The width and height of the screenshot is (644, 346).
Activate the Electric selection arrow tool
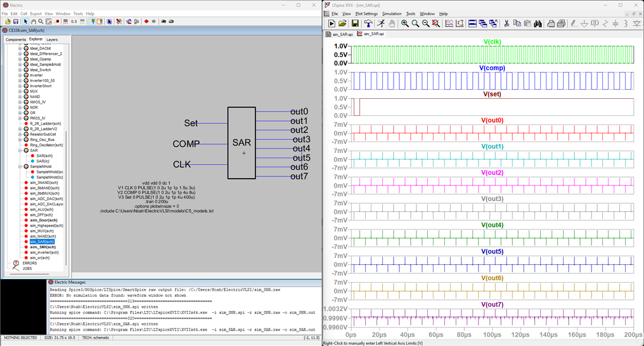25,22
